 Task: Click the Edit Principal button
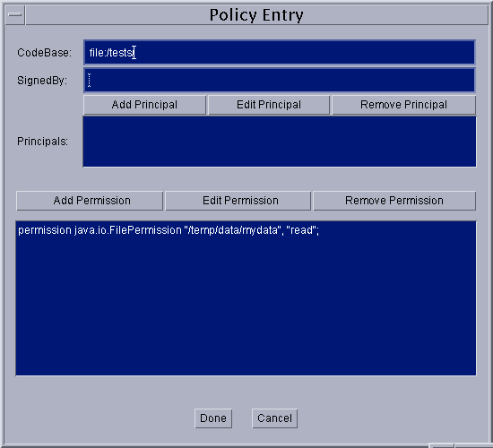tap(269, 105)
